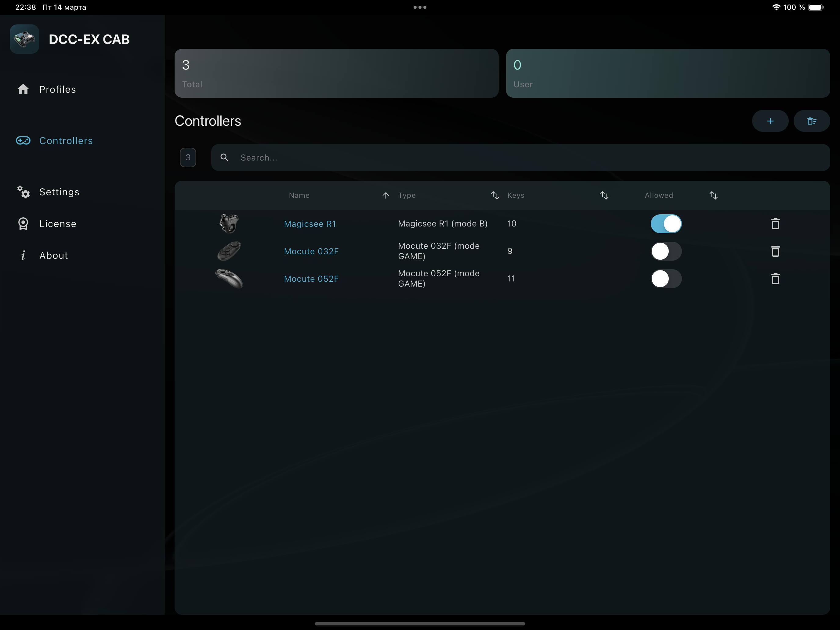Click the delete-all controllers list icon
840x630 pixels.
(812, 121)
